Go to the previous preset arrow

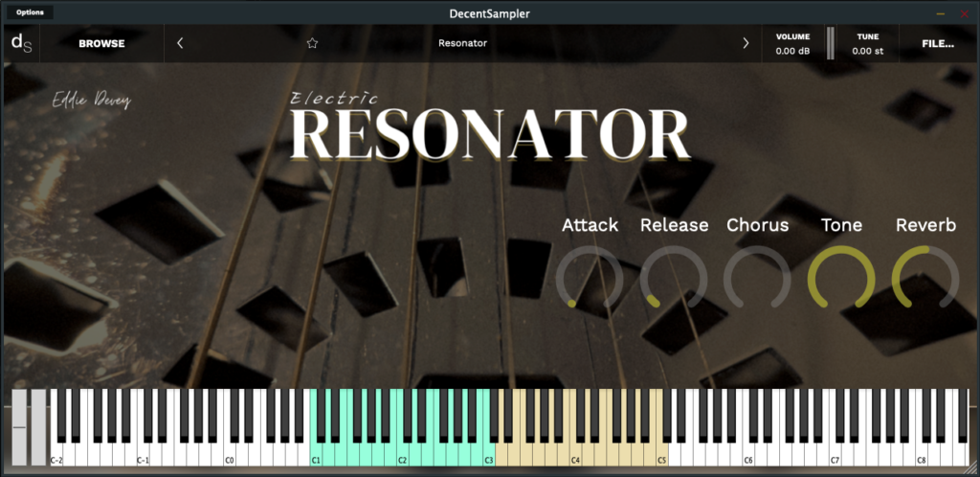tap(180, 43)
